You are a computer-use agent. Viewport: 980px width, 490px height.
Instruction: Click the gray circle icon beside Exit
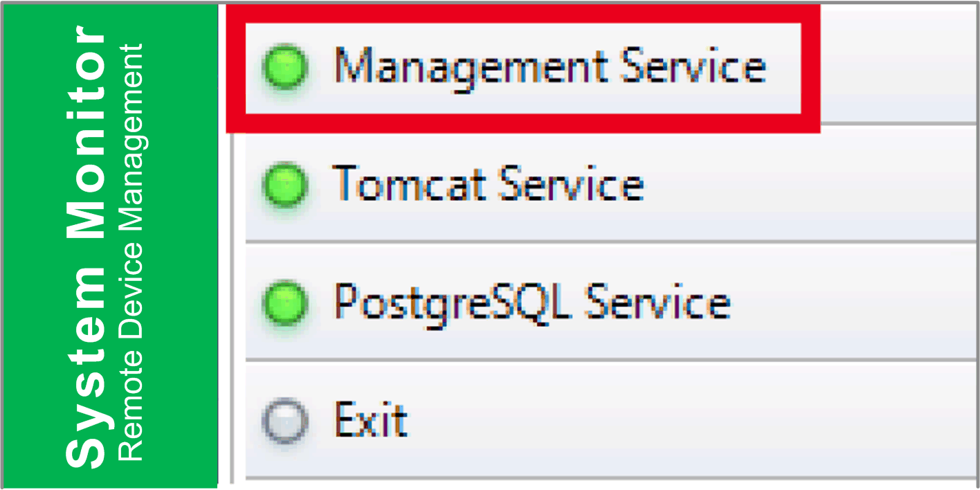tap(284, 420)
